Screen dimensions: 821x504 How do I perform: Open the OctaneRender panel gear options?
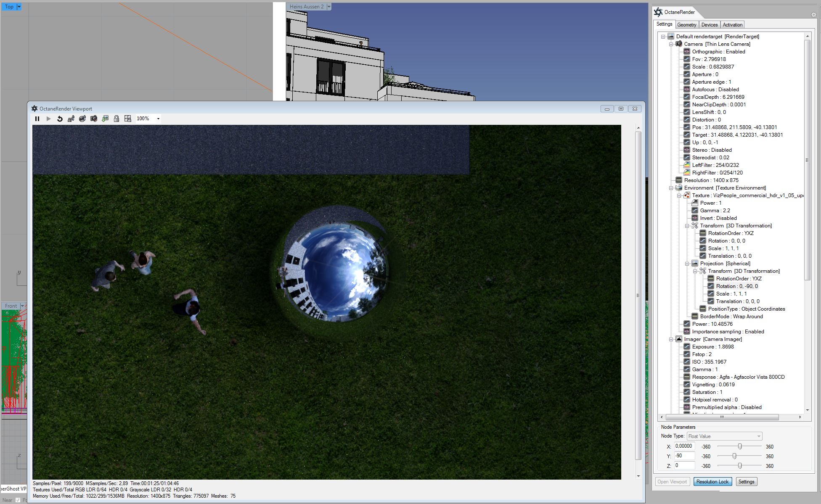tap(813, 15)
